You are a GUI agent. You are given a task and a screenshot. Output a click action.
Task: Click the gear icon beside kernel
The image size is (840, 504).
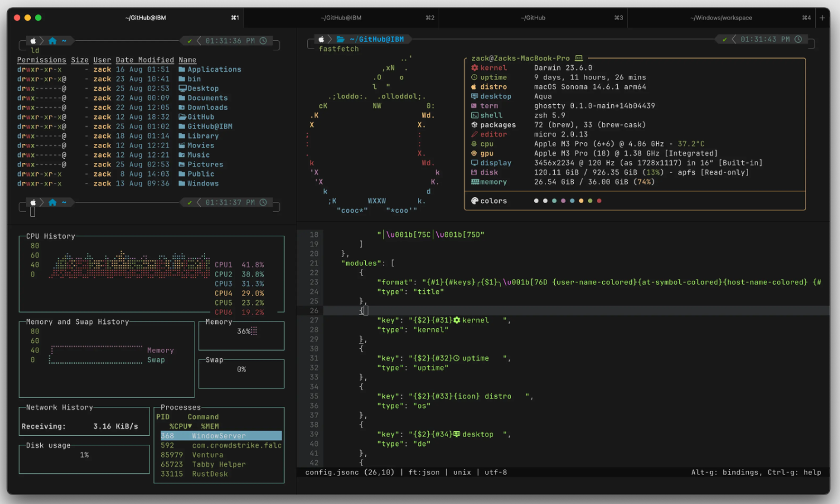(x=474, y=68)
